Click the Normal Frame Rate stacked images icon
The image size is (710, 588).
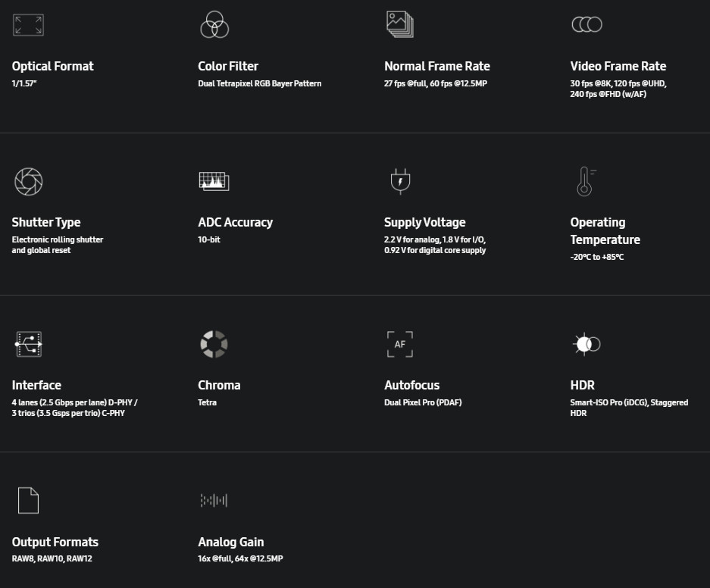pos(399,24)
